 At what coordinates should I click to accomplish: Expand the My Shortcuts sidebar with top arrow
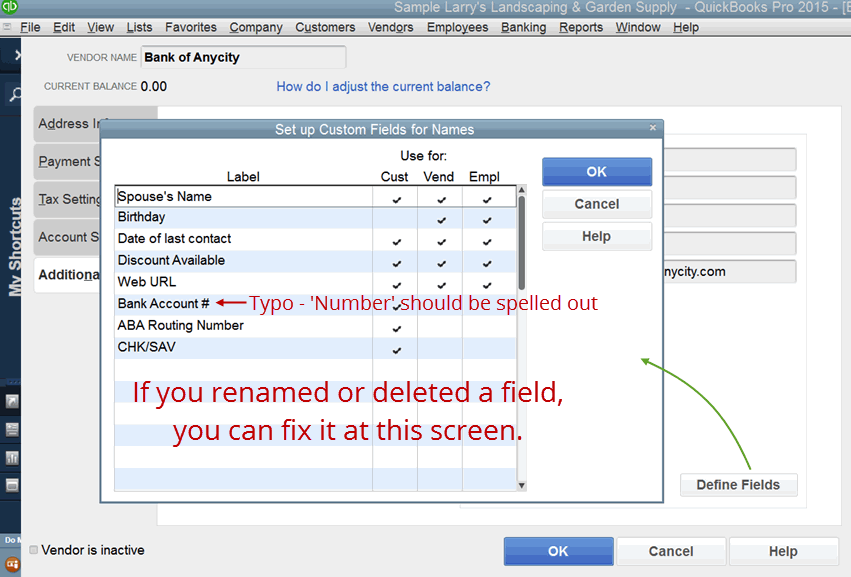point(17,56)
